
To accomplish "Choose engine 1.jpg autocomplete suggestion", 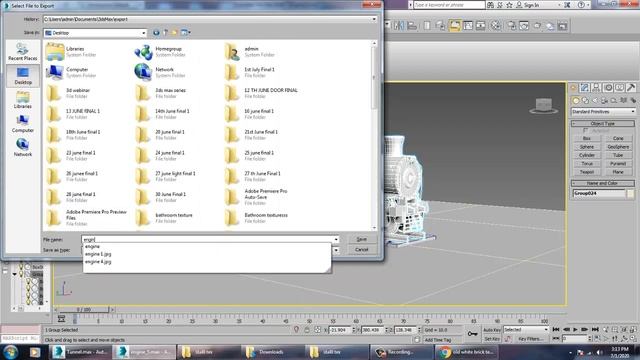I will [x=98, y=254].
